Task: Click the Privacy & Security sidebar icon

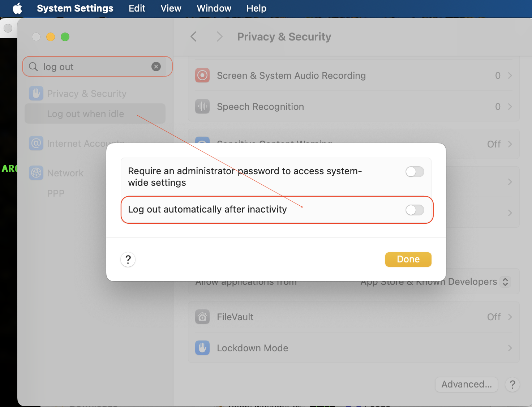Action: [36, 94]
